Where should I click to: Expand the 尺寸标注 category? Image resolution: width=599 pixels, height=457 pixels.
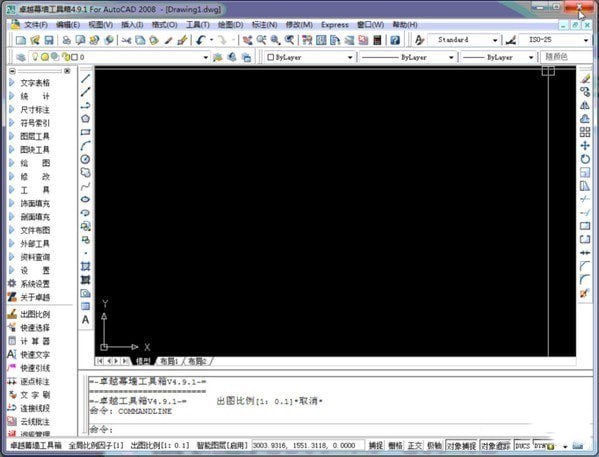[x=29, y=110]
